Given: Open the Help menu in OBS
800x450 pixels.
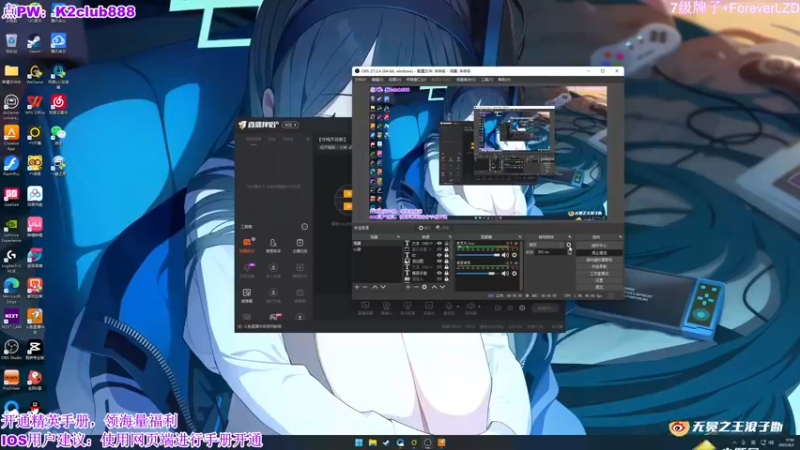Looking at the screenshot, I should pyautogui.click(x=504, y=80).
